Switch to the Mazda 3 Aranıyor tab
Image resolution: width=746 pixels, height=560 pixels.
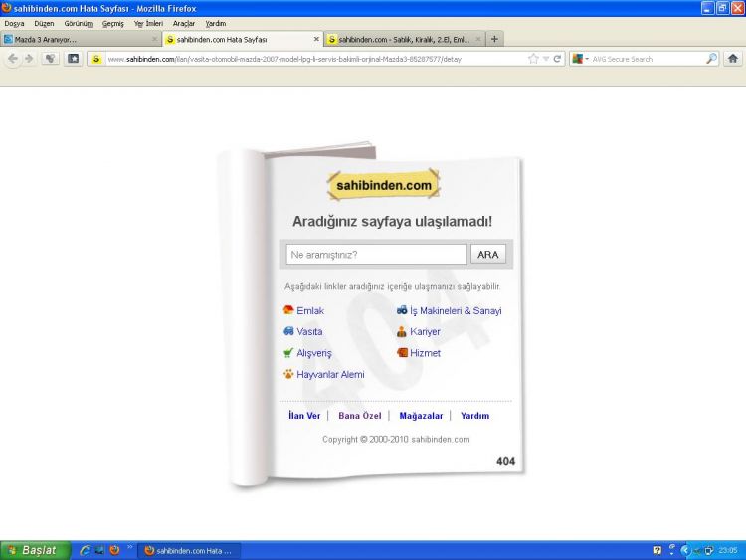[x=81, y=39]
